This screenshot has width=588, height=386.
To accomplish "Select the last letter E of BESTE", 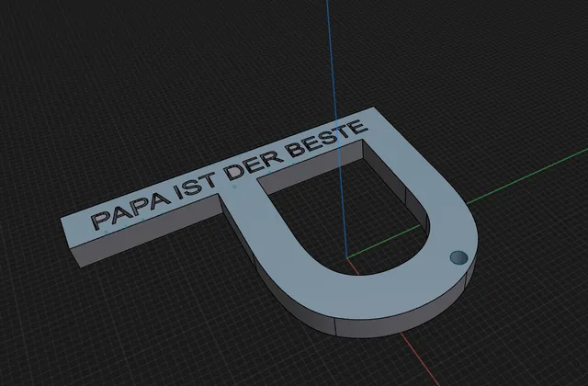I will [x=358, y=127].
